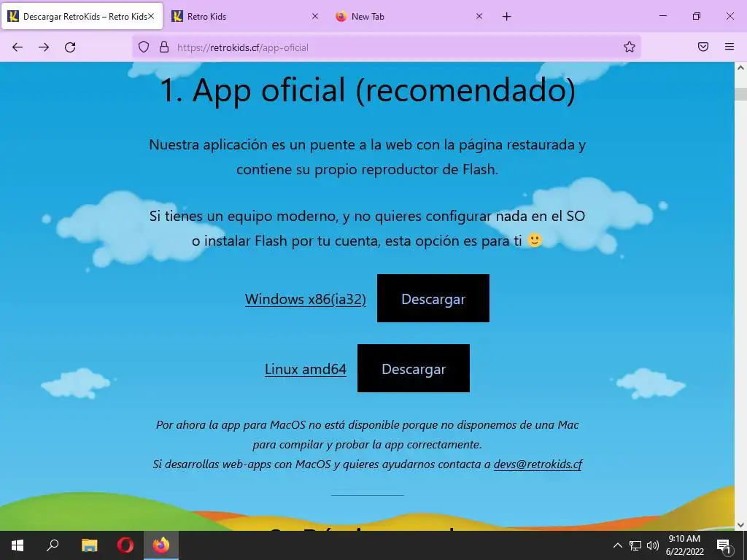
Task: Go back with the browser back arrow
Action: (18, 47)
